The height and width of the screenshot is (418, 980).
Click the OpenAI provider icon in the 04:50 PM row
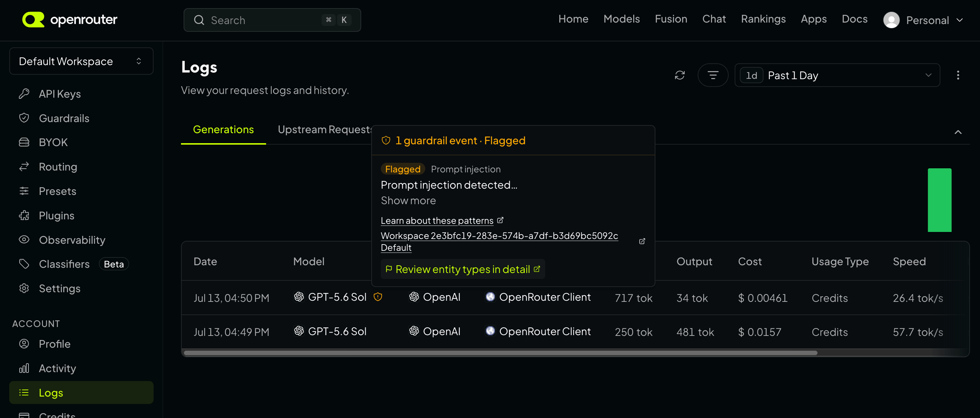point(414,297)
